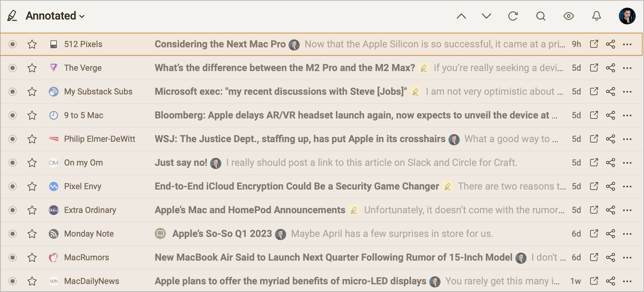
Task: Open user profile avatar menu
Action: (627, 16)
